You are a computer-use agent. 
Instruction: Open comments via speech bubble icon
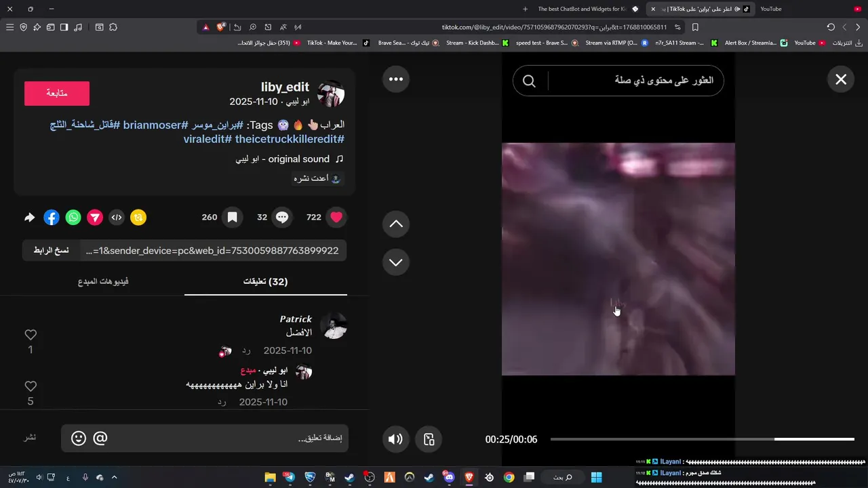point(282,218)
